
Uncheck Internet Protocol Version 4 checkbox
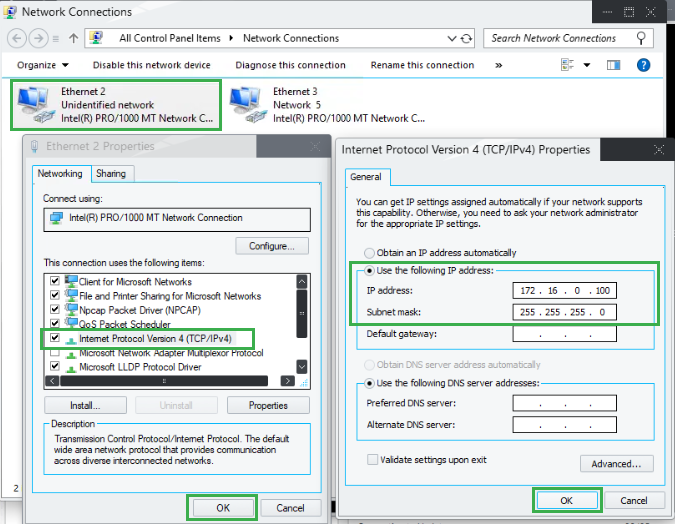[54, 339]
